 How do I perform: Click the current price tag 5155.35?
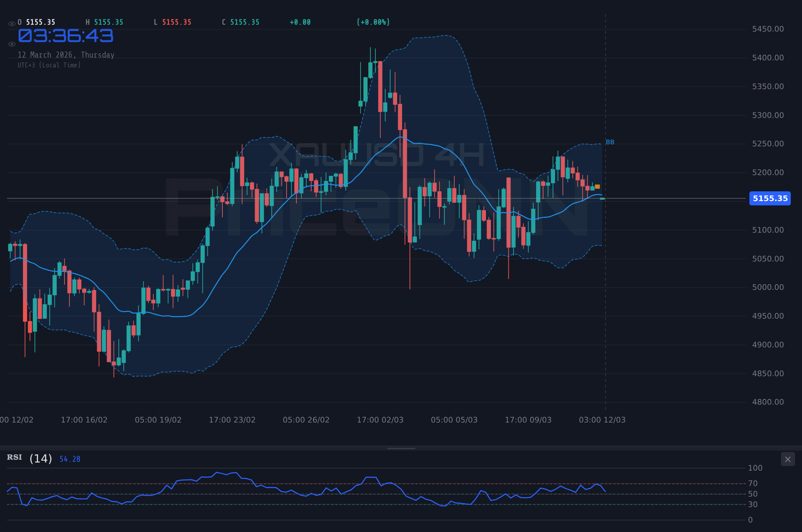tap(770, 199)
